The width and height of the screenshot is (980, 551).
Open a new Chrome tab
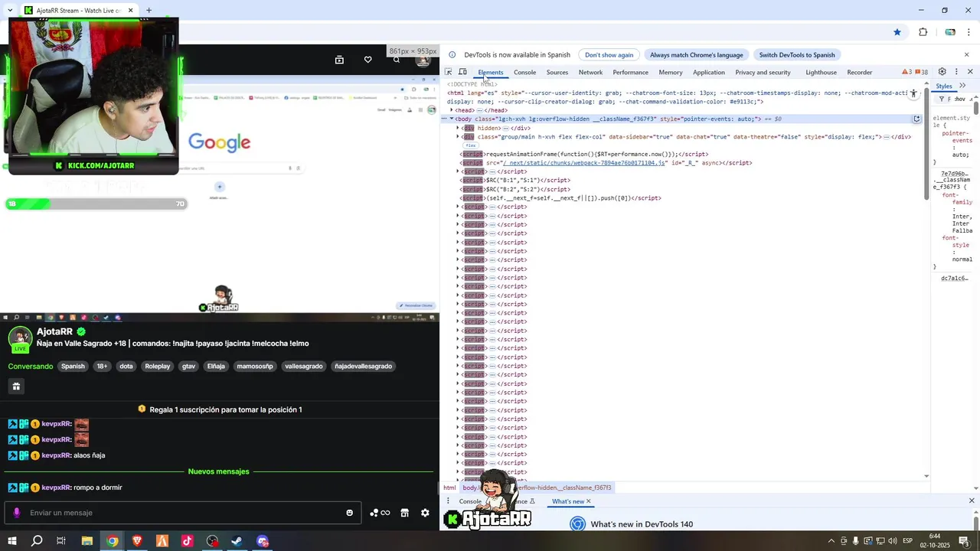coord(149,11)
